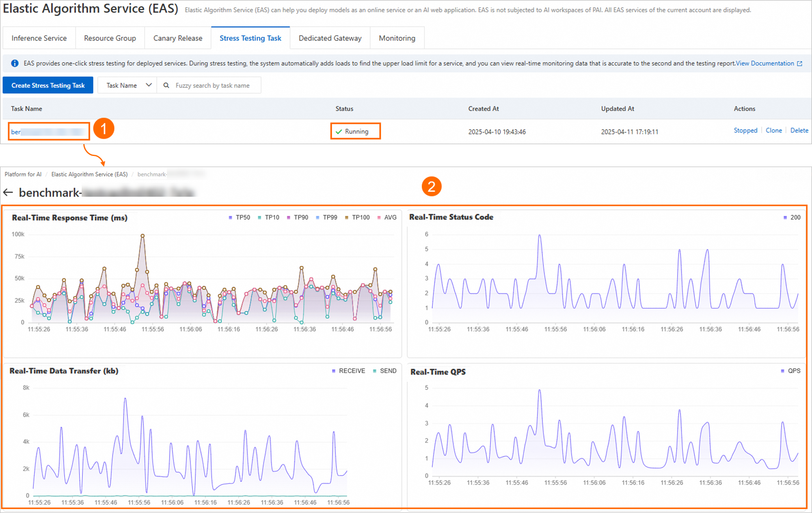Viewport: 812px width, 513px height.
Task: Switch to the Inference Service tab
Action: (39, 38)
